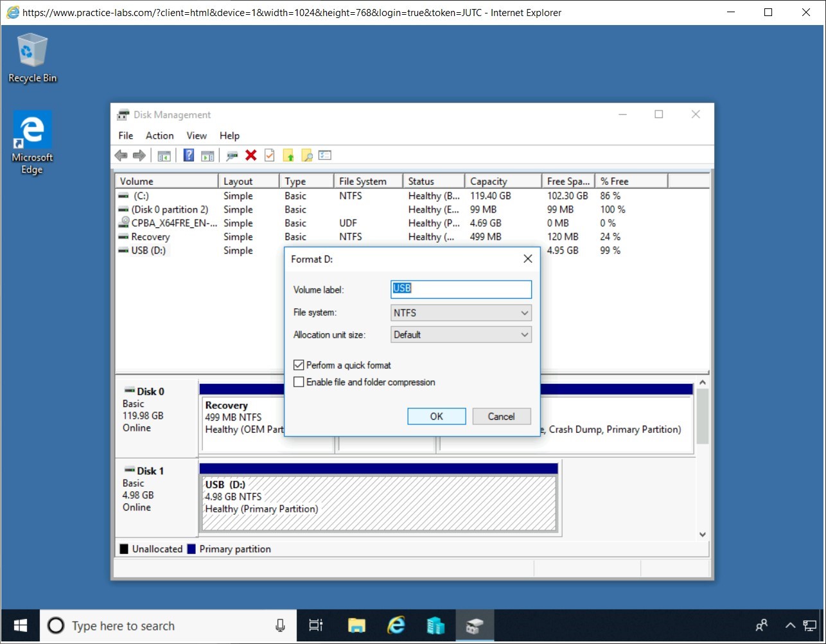Screen dimensions: 826x644
Task: Select the (C:) volume row
Action: click(x=412, y=196)
